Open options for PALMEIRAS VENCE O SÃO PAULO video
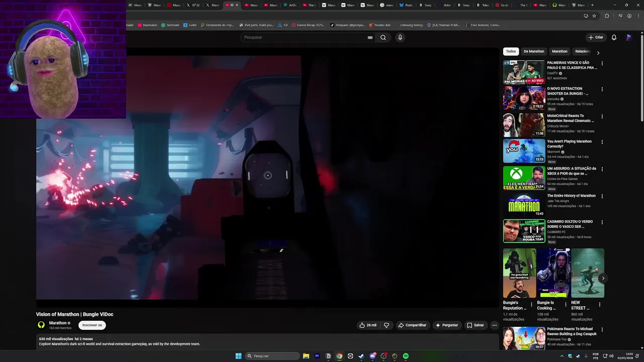644x362 pixels. coord(602,63)
